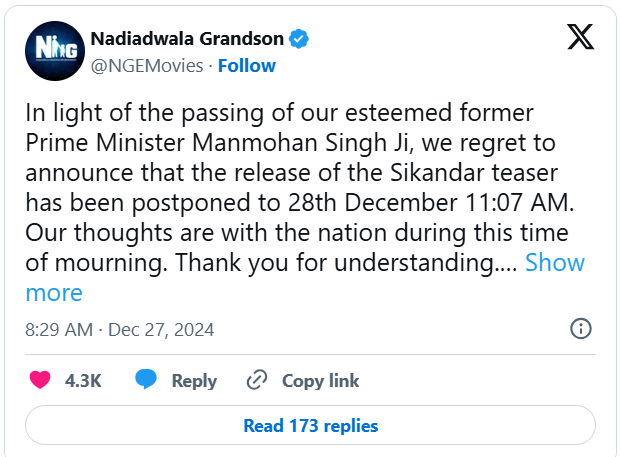Click the blue reply bubble icon
This screenshot has width=621, height=457.
(x=146, y=379)
